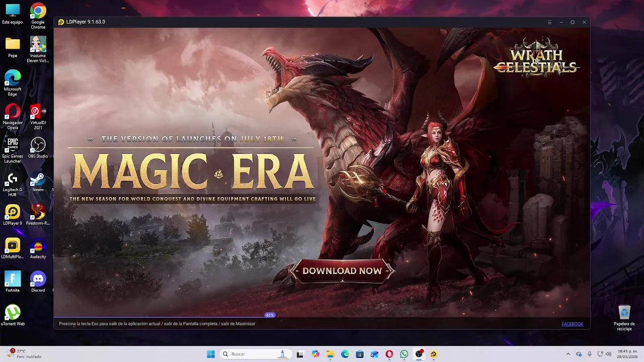
Task: Select VirtualDJ 2021 desktop shortcut
Action: point(38,116)
